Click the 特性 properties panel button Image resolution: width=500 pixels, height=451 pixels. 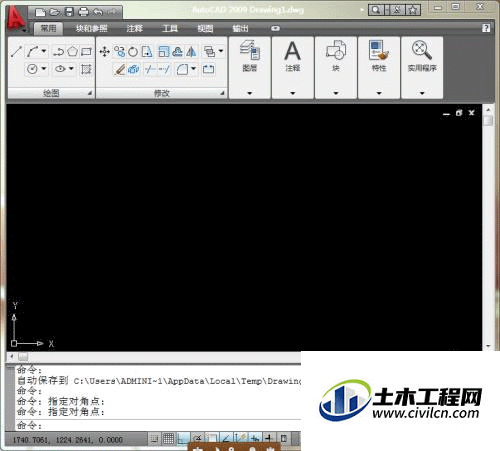coord(379,56)
